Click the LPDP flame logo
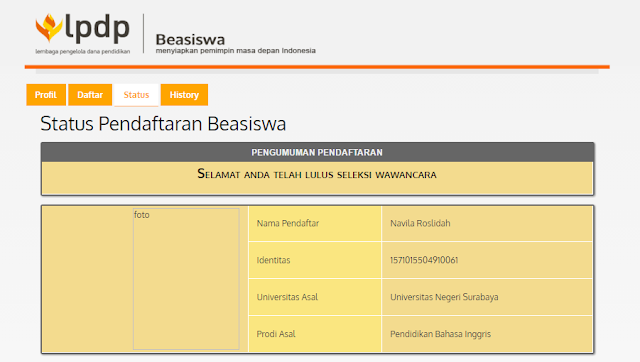 pyautogui.click(x=49, y=28)
